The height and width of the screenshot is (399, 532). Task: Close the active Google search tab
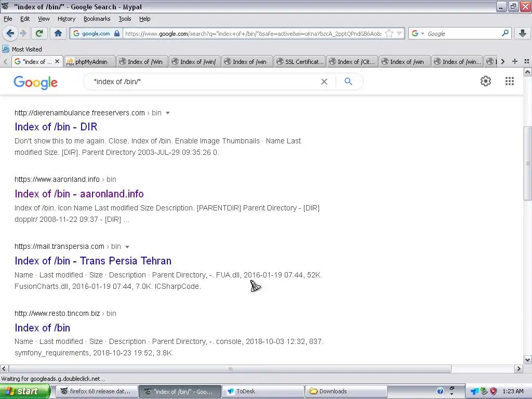coord(57,61)
